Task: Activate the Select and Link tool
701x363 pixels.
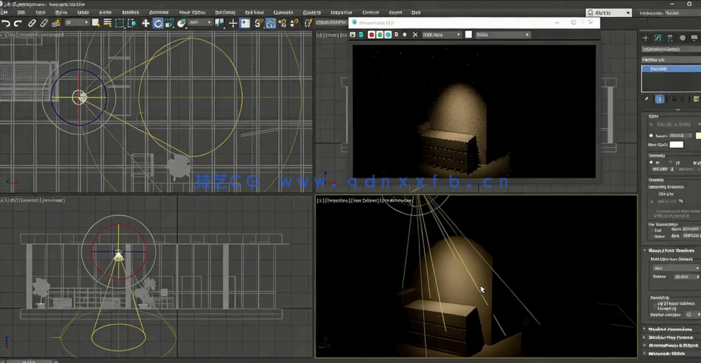Action: tap(32, 23)
